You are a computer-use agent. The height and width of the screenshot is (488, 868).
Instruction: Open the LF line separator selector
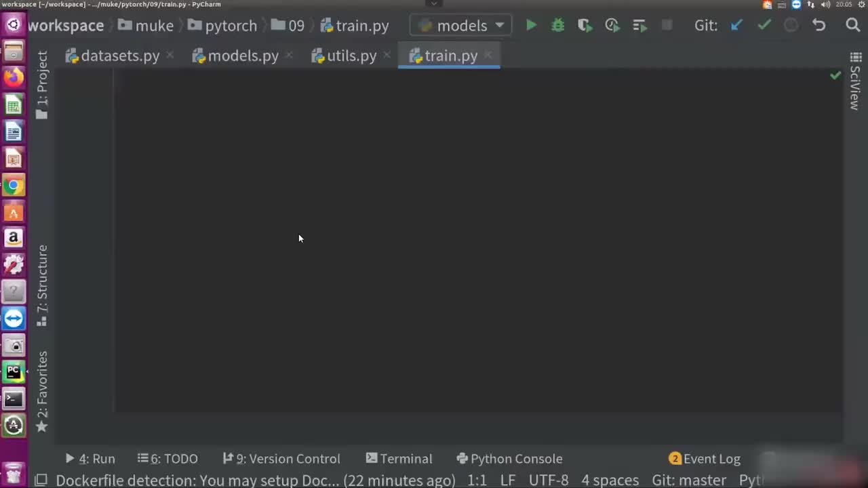pos(508,480)
